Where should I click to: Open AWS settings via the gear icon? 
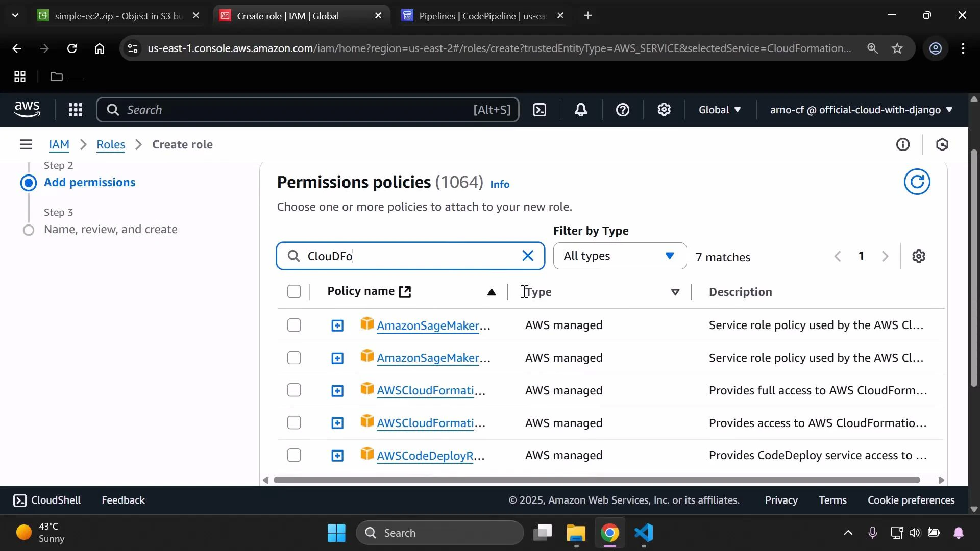point(664,109)
